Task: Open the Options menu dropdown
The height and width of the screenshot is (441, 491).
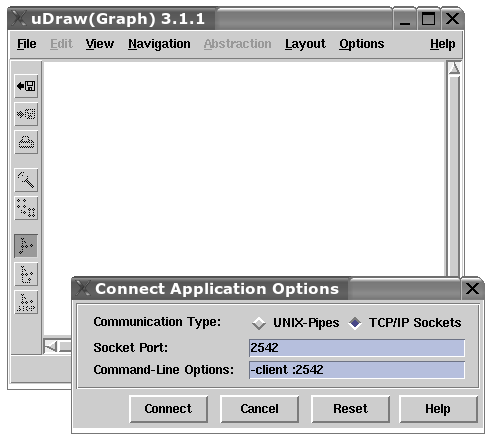Action: (x=362, y=44)
